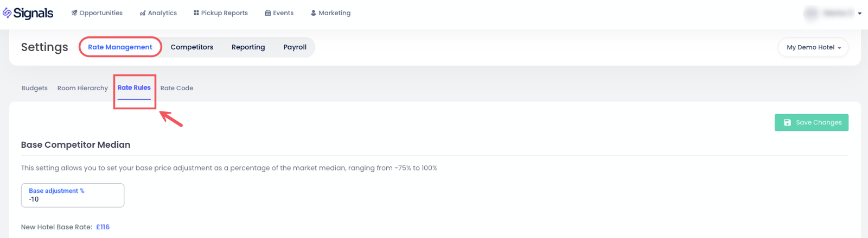
Task: Switch to the Competitors settings tab
Action: click(x=192, y=47)
